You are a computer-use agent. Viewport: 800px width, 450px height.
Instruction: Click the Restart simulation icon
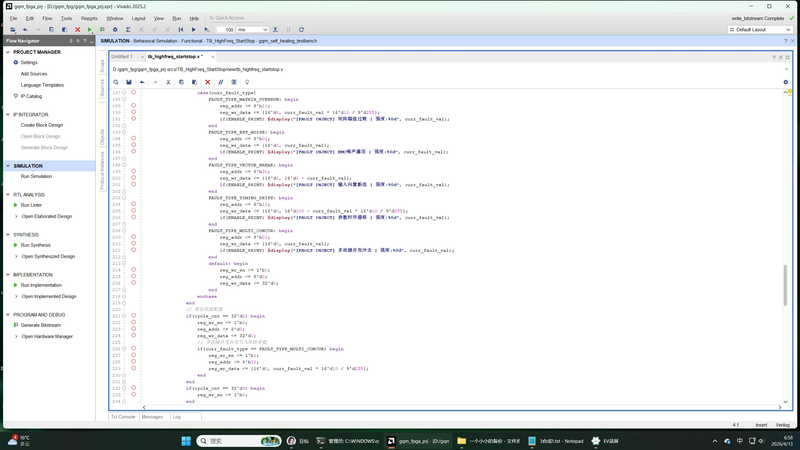(x=181, y=30)
